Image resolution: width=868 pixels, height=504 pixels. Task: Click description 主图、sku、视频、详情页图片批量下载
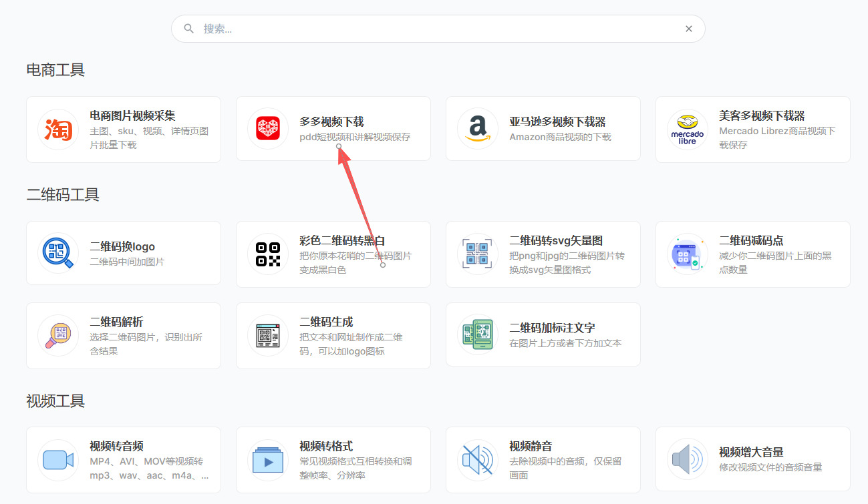(x=149, y=138)
